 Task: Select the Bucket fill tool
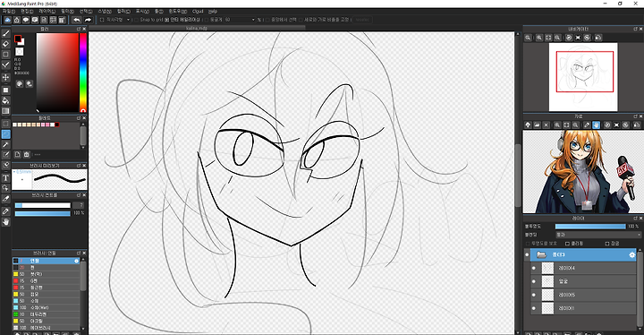(x=5, y=100)
